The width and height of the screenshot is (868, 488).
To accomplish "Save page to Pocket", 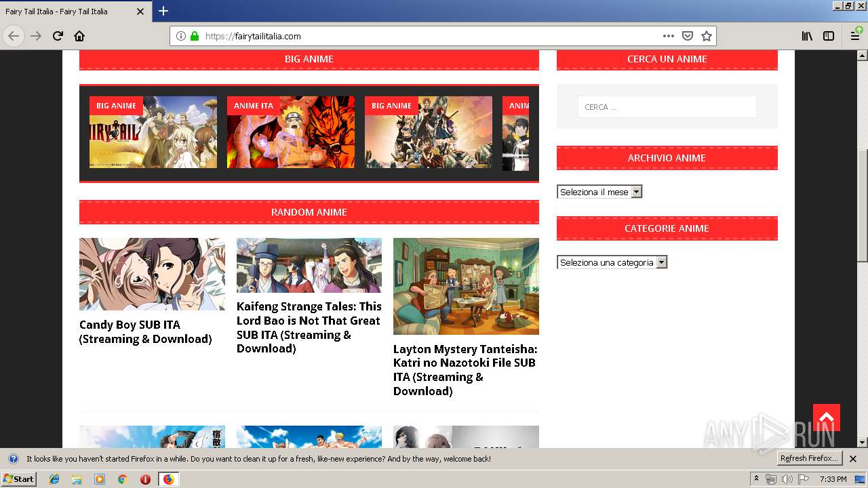I will (688, 36).
